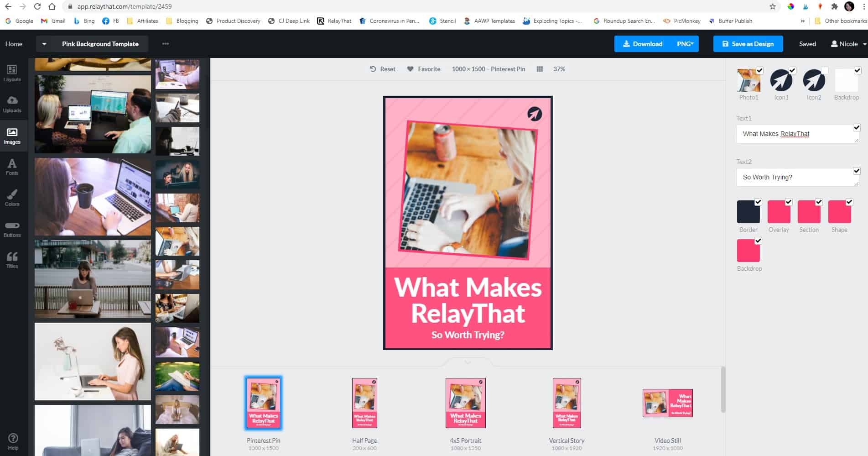
Task: Toggle the Section color checkbox
Action: [819, 202]
